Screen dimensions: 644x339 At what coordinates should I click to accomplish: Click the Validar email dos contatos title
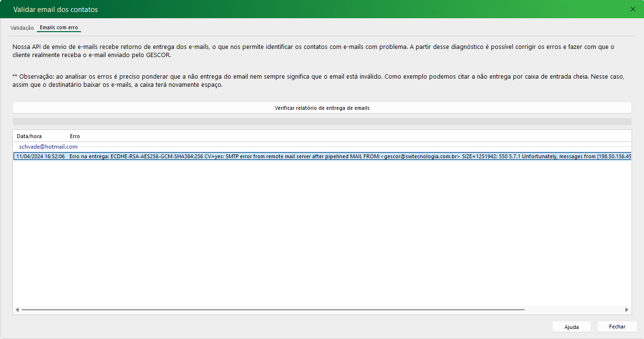point(56,9)
